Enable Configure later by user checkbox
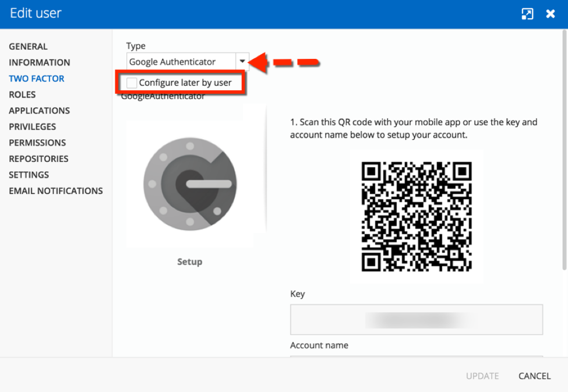 [132, 83]
